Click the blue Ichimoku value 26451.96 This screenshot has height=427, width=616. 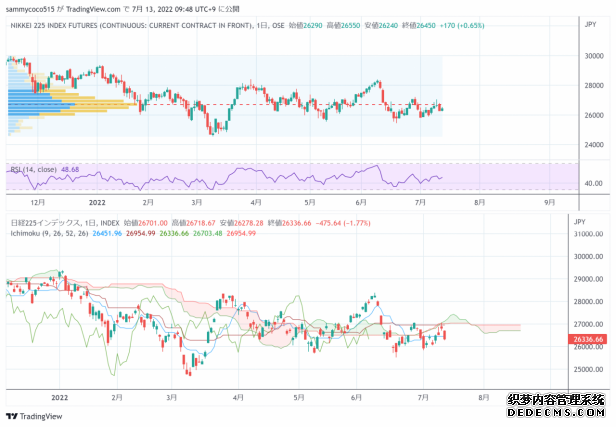[107, 233]
